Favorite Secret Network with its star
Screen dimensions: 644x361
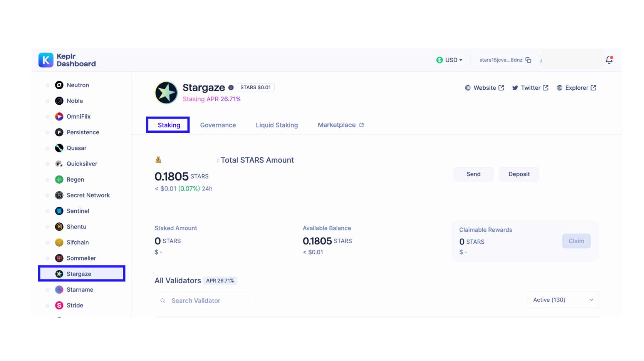47,196
